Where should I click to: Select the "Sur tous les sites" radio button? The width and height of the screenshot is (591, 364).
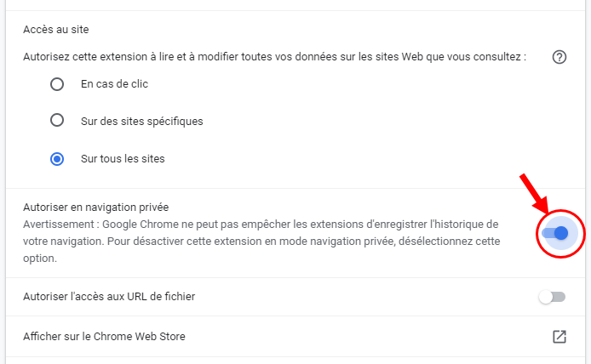[57, 158]
